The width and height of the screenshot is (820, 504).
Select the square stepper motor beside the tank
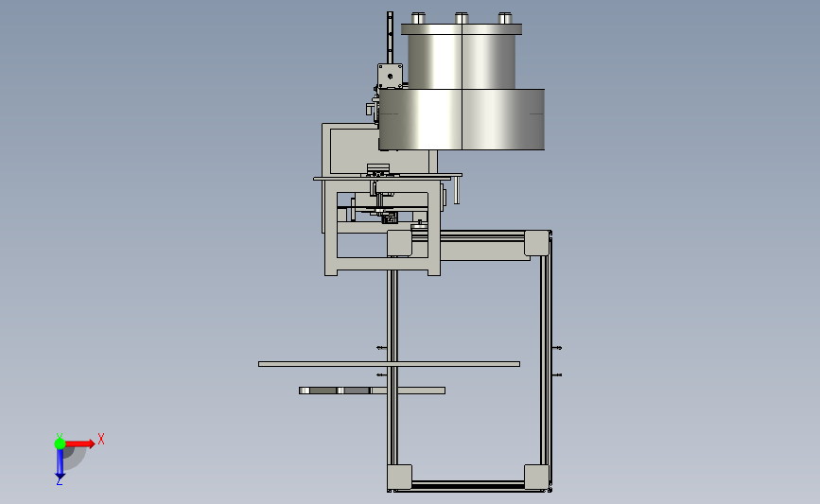[x=390, y=77]
